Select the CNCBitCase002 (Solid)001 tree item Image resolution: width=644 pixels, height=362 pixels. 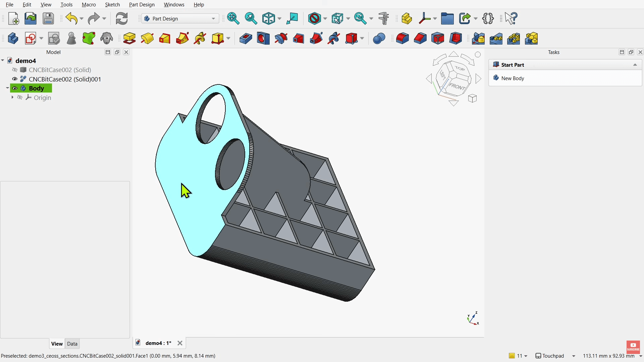[x=65, y=79]
